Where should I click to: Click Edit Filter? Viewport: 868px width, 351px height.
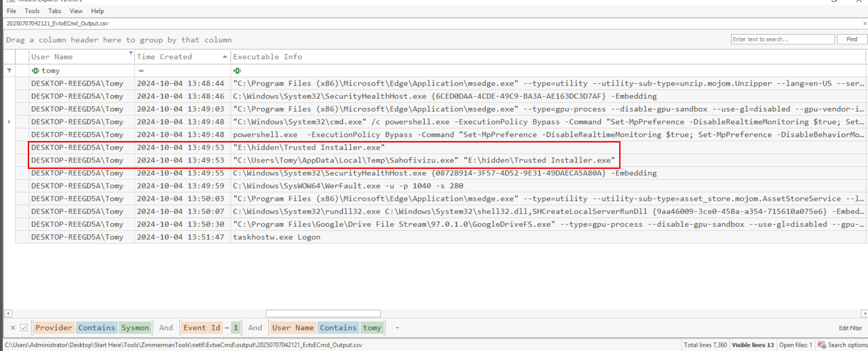850,328
